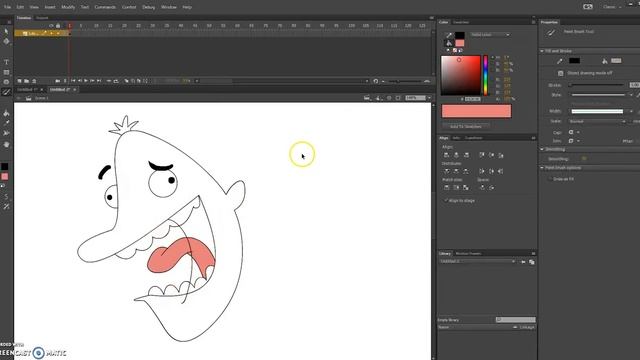This screenshot has width=640, height=360.
Task: Toggle Object drawing mode in Properties
Action: pos(560,73)
